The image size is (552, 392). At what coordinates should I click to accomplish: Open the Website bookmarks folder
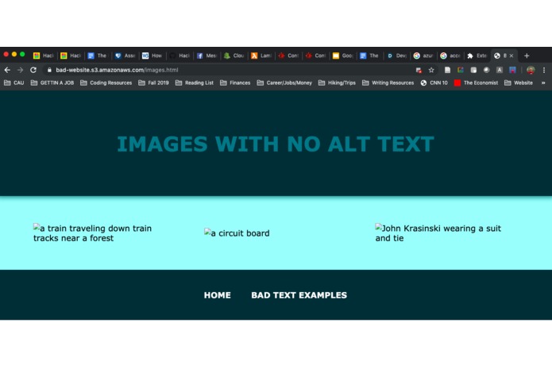coord(519,83)
